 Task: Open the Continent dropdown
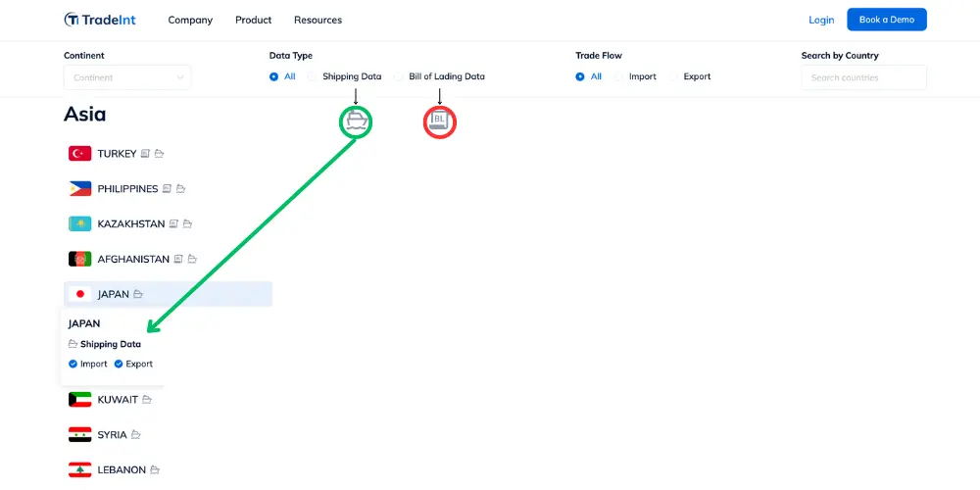click(x=127, y=77)
